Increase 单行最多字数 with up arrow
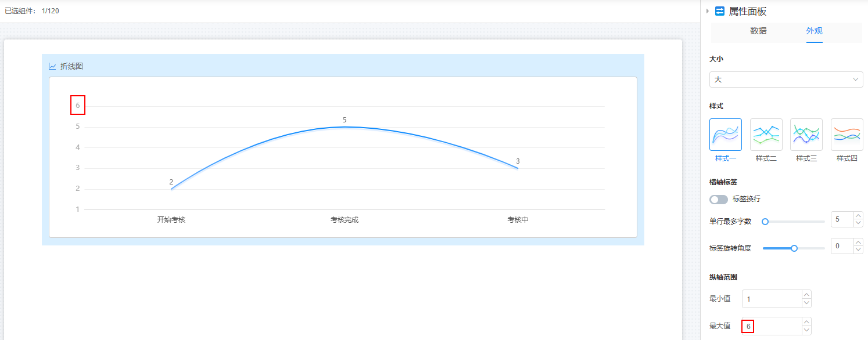The height and width of the screenshot is (340, 868). (858, 216)
